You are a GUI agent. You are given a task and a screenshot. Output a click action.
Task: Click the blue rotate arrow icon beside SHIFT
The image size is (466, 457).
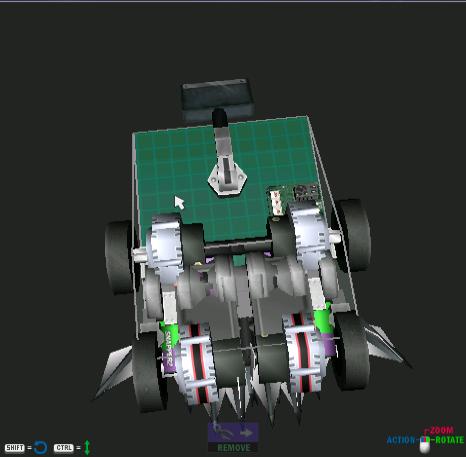(x=41, y=448)
